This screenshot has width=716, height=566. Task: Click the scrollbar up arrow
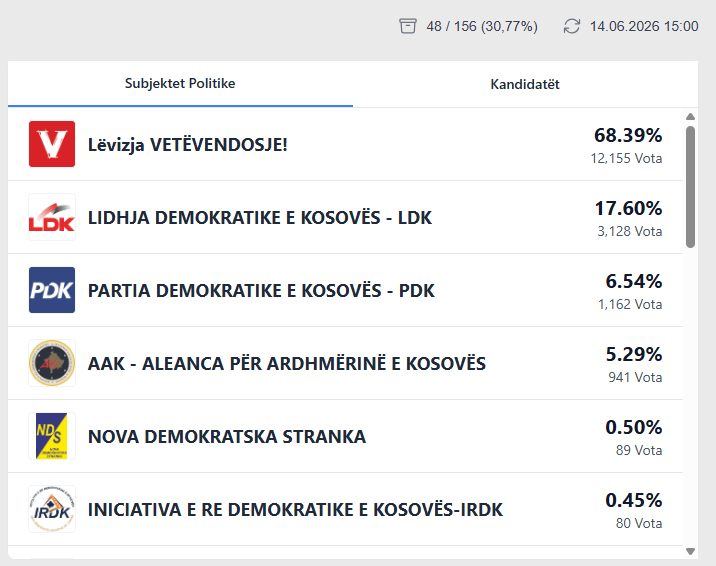click(690, 117)
